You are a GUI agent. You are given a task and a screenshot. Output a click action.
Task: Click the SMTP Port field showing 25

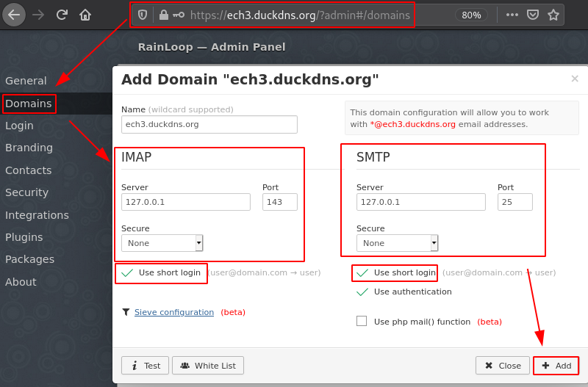(x=515, y=202)
